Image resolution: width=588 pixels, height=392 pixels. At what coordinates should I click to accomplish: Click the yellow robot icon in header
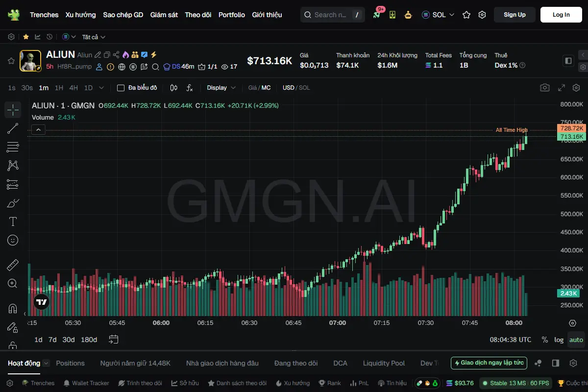tap(408, 15)
